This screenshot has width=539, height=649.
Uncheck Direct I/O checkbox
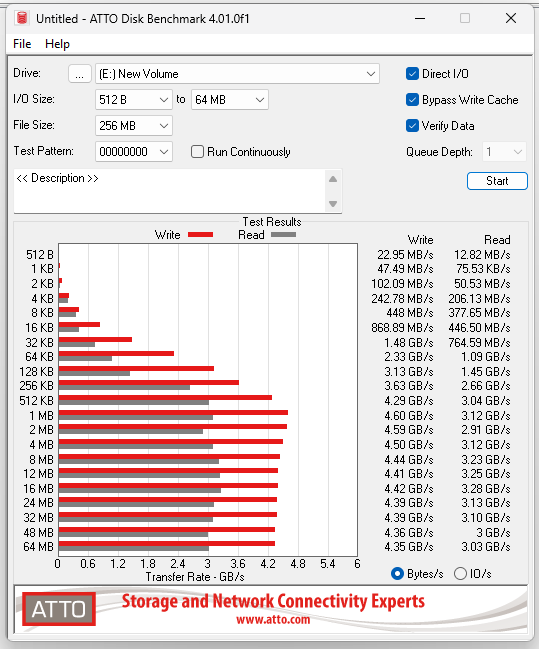[412, 74]
